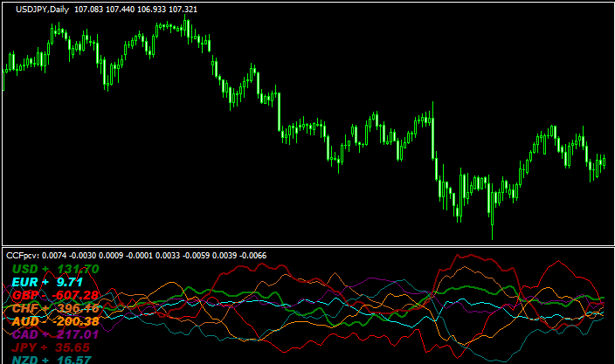
Task: Select the orange AUD strength label
Action: pyautogui.click(x=30, y=321)
